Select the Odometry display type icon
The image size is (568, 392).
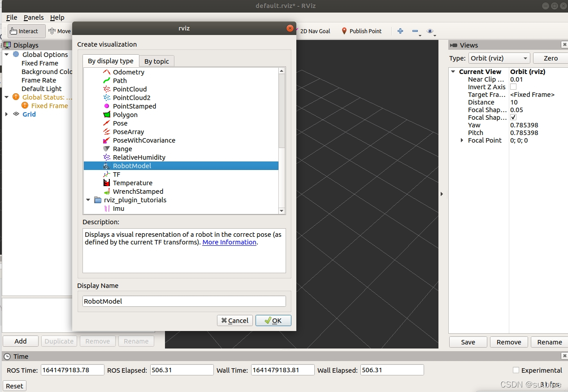point(107,72)
